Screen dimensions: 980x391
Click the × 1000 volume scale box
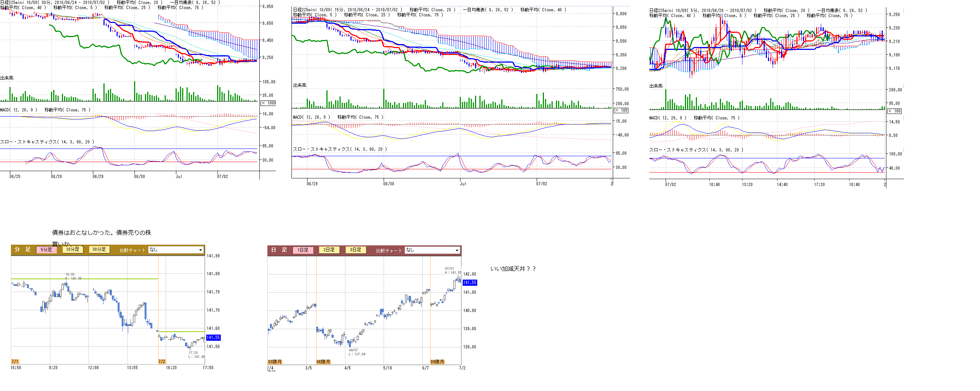(268, 103)
